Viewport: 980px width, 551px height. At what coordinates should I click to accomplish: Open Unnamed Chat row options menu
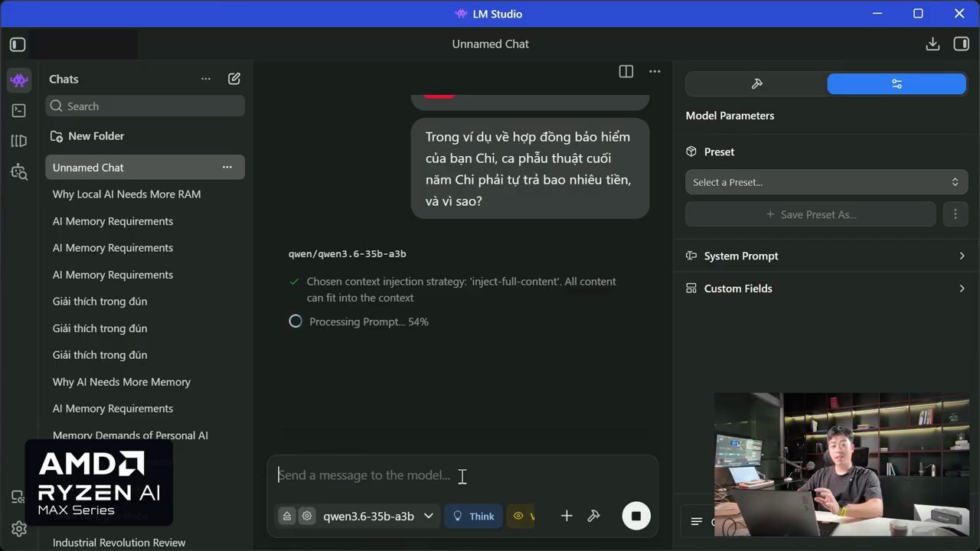(x=227, y=167)
